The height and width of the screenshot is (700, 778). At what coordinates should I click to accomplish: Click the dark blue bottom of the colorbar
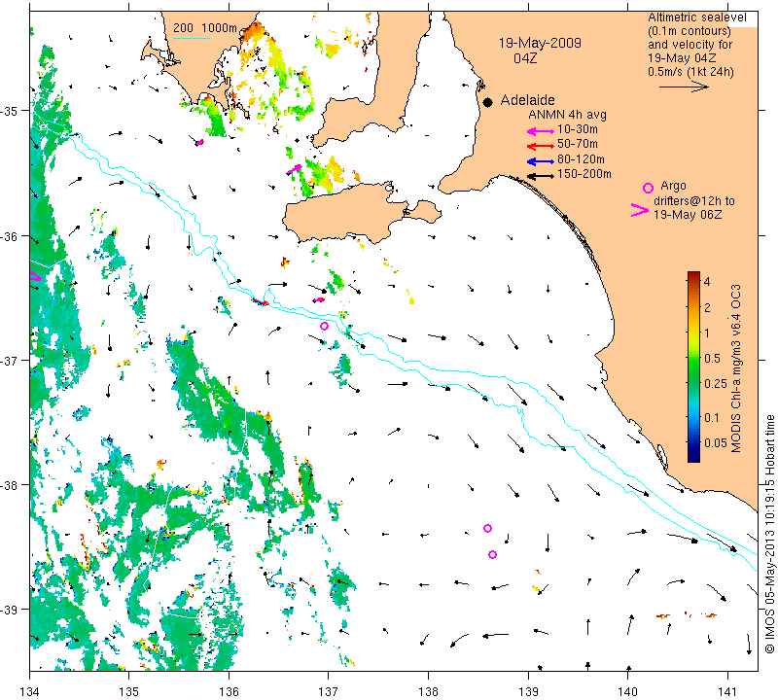(x=693, y=458)
